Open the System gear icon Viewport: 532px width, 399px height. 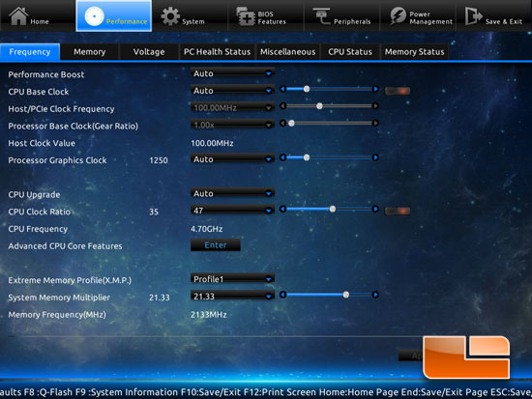[170, 15]
